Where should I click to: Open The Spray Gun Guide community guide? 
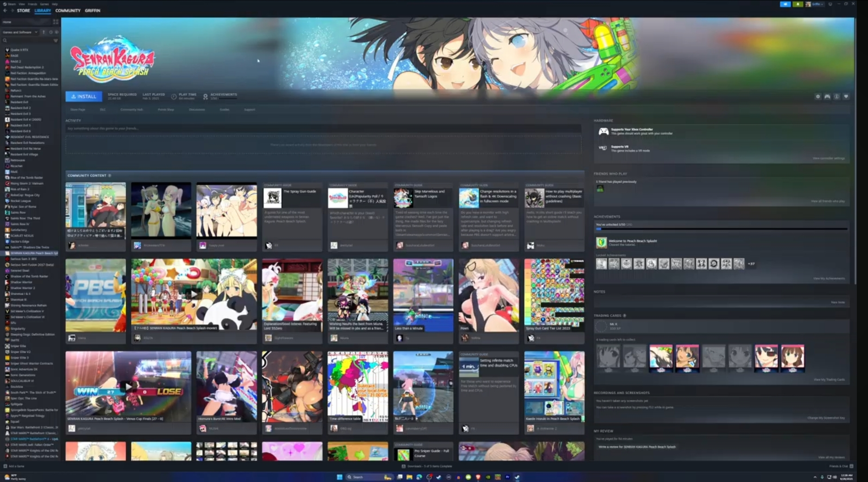[292, 217]
